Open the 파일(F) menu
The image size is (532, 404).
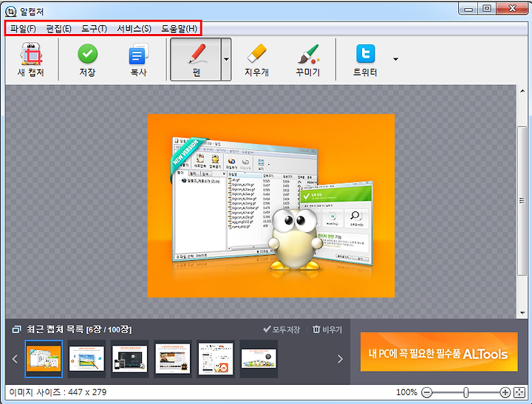tap(23, 29)
